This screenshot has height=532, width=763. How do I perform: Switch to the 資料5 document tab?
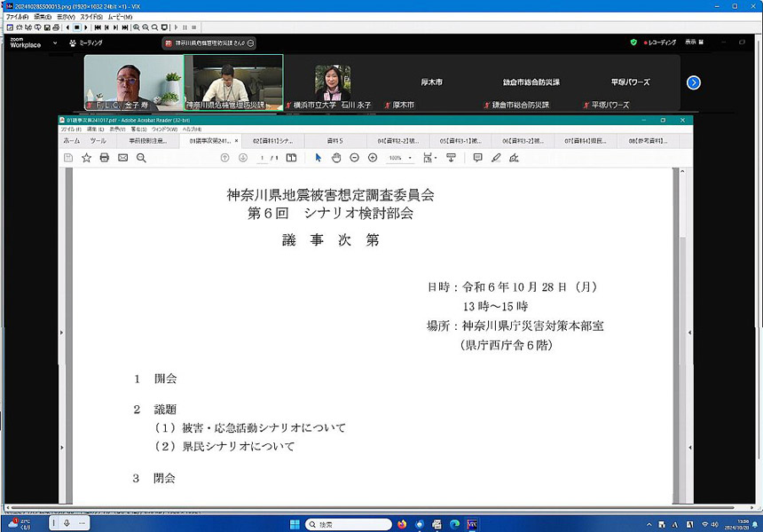click(x=334, y=140)
